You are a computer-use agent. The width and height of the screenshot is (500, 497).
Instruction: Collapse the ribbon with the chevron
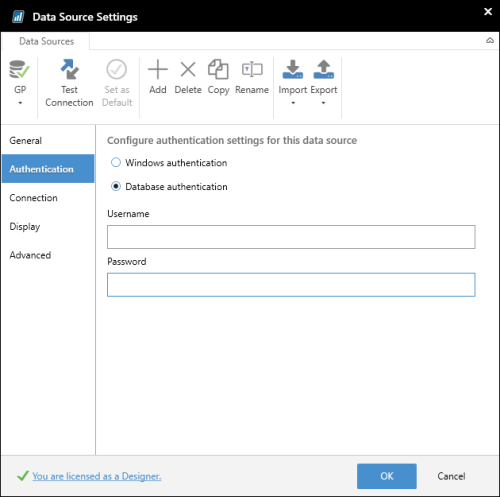click(490, 41)
